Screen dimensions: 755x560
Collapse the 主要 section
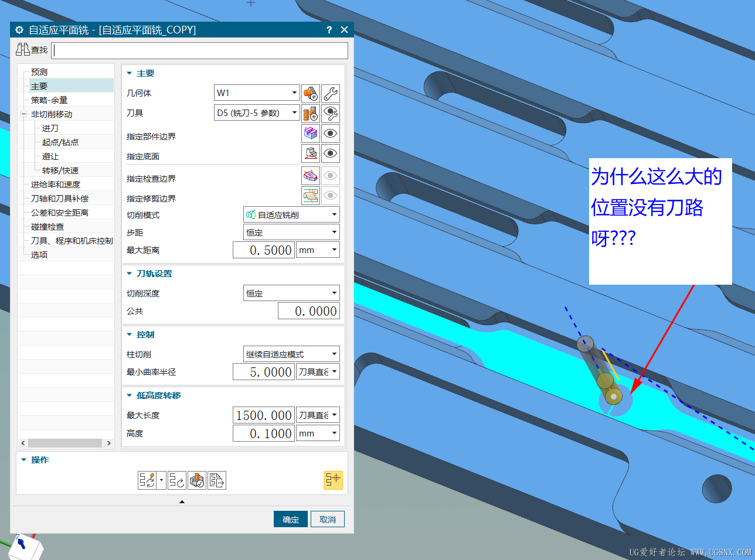(130, 73)
